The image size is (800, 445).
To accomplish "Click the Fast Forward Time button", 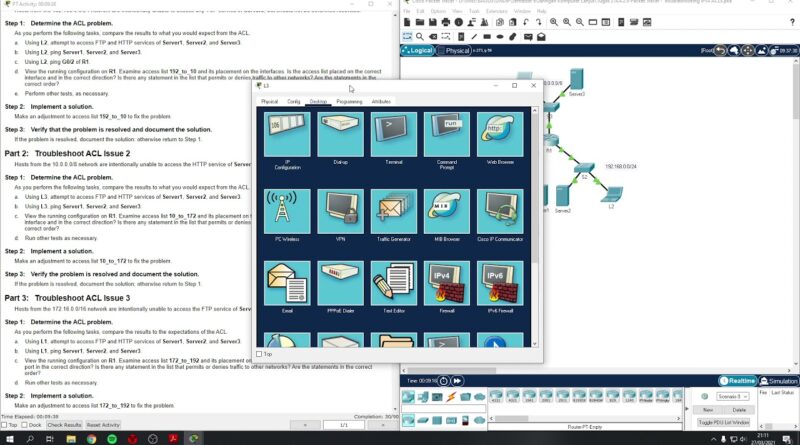I will click(457, 381).
